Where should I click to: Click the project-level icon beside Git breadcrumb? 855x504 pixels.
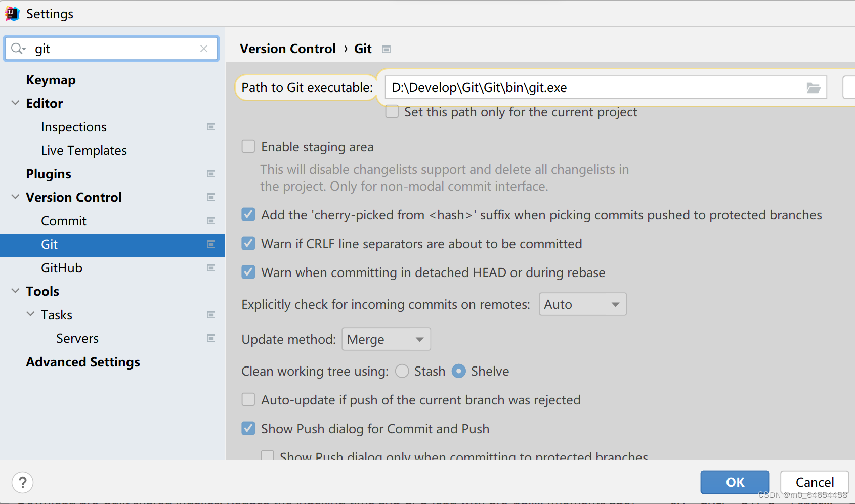click(x=386, y=49)
